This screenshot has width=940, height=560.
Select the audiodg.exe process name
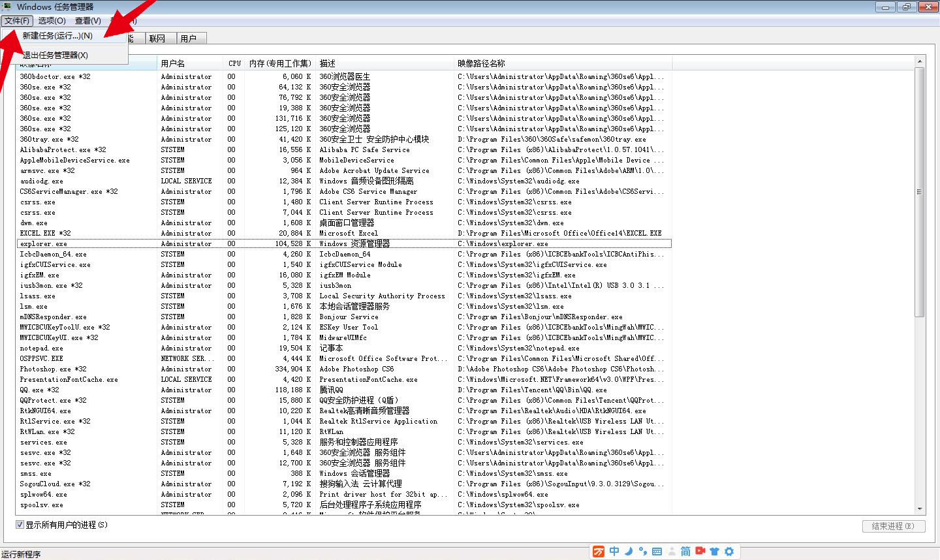tap(41, 181)
